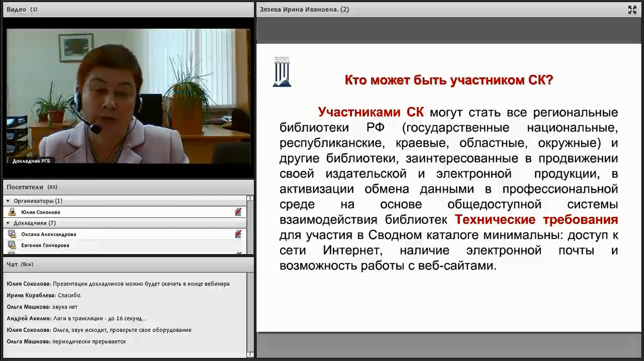
Task: Click the Докладчик РГБ video feed
Action: [128, 96]
